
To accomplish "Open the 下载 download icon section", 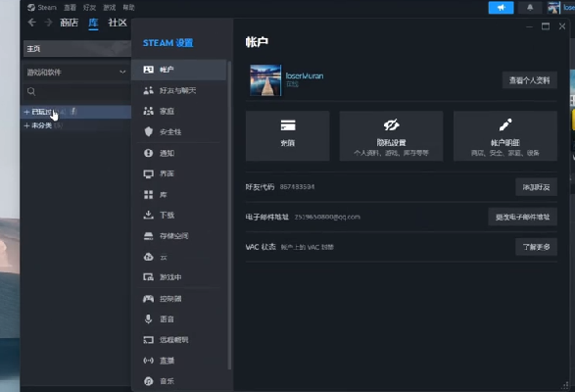I will [148, 215].
